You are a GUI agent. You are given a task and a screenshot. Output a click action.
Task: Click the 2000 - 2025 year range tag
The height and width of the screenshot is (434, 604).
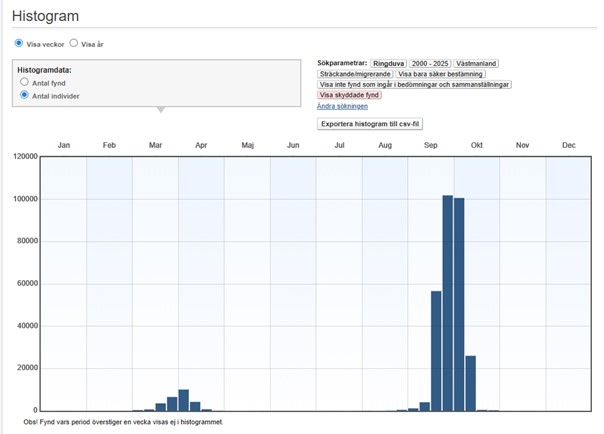429,63
